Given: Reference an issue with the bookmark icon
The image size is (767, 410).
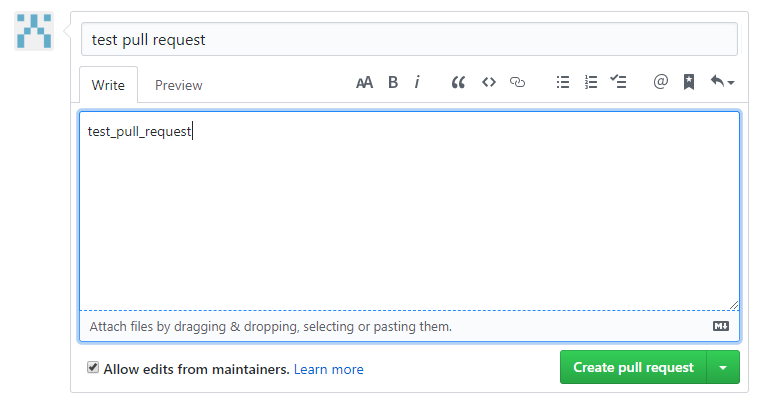Looking at the screenshot, I should click(689, 82).
